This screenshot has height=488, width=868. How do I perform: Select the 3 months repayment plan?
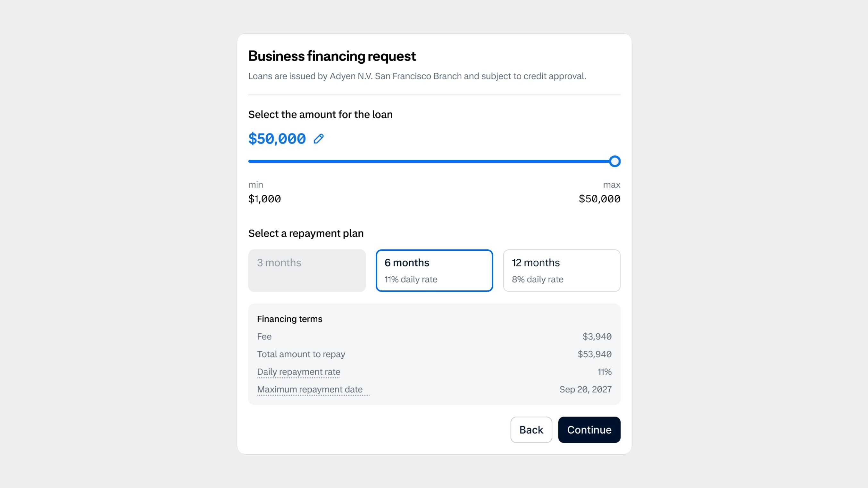point(307,270)
